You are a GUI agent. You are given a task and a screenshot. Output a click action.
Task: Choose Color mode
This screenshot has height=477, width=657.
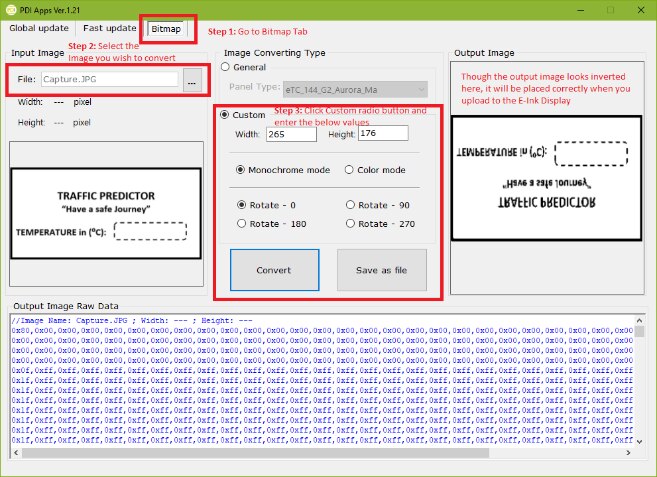click(x=349, y=170)
